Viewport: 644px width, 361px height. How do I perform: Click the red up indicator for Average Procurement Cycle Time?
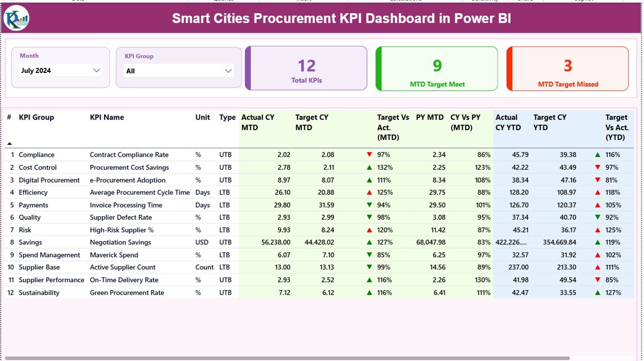coord(370,192)
